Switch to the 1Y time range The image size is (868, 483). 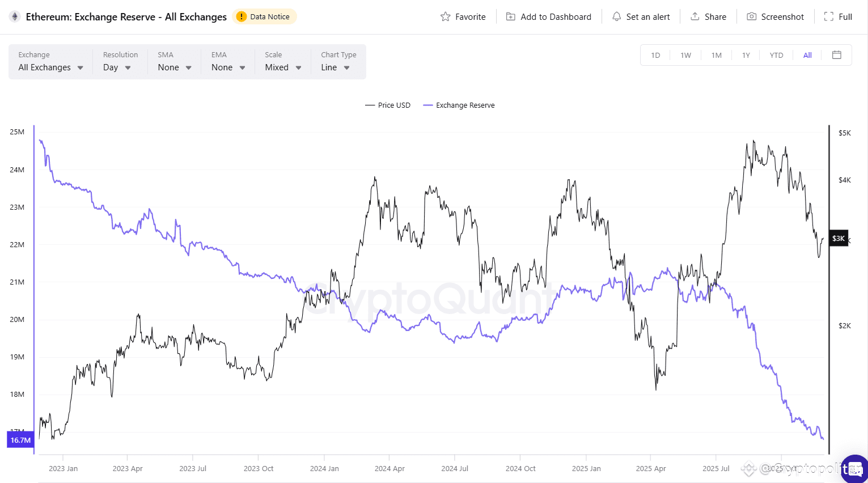point(746,55)
